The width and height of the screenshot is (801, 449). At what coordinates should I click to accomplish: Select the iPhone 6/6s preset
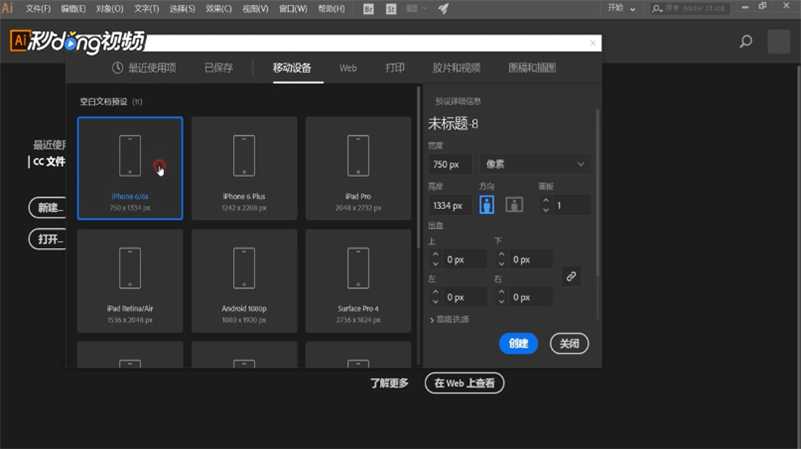pyautogui.click(x=130, y=168)
